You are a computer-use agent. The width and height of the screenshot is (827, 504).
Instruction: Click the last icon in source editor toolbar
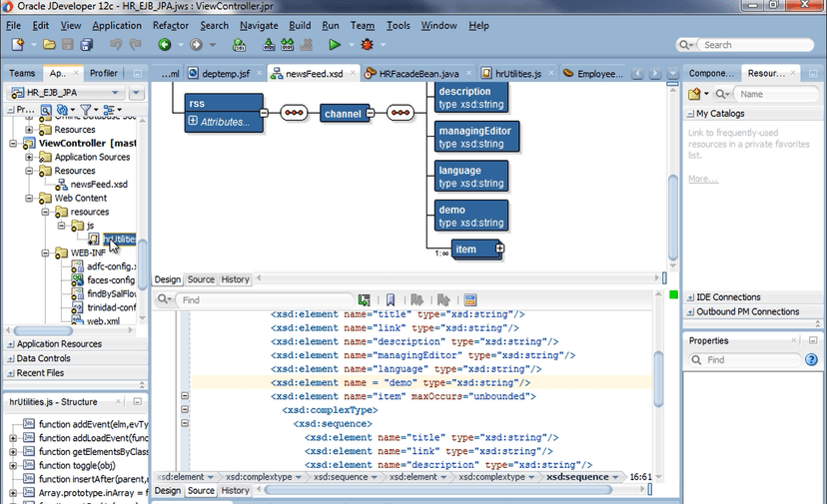coord(470,300)
